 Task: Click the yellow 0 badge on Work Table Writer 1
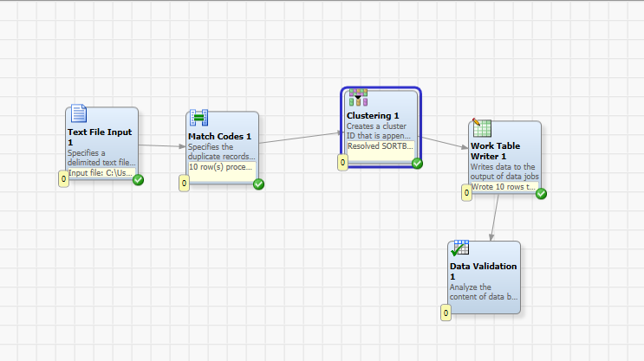tap(466, 193)
